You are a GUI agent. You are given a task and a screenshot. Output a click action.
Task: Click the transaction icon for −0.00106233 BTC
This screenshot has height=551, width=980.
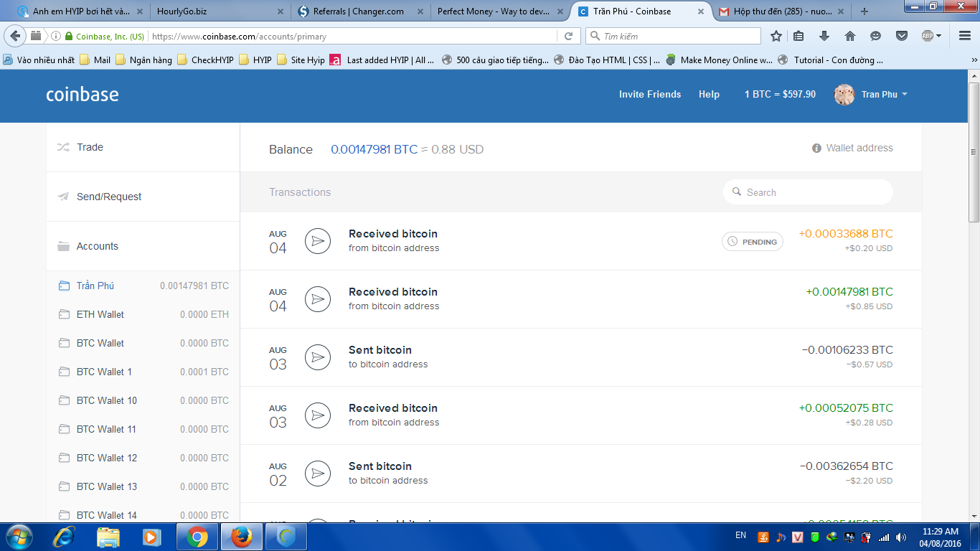coord(318,357)
